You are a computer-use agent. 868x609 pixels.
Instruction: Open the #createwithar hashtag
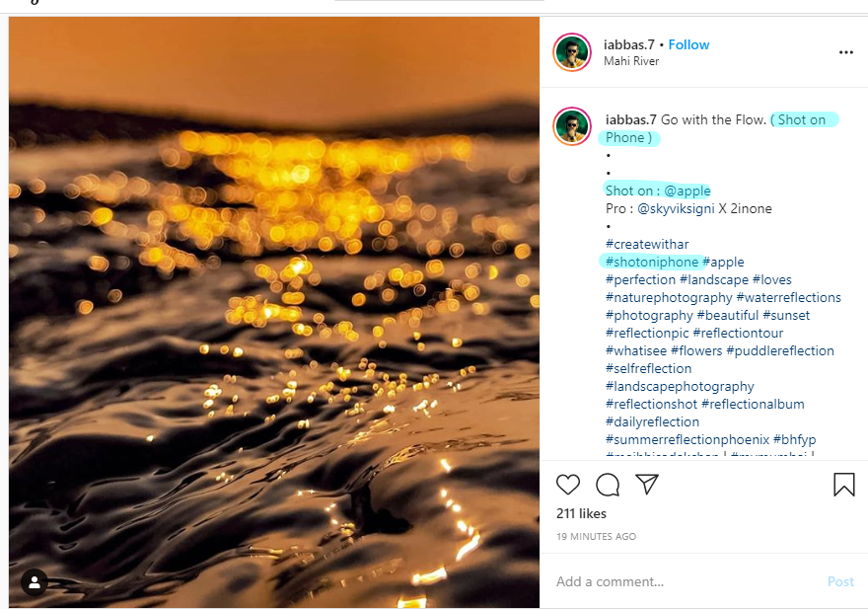pyautogui.click(x=647, y=244)
